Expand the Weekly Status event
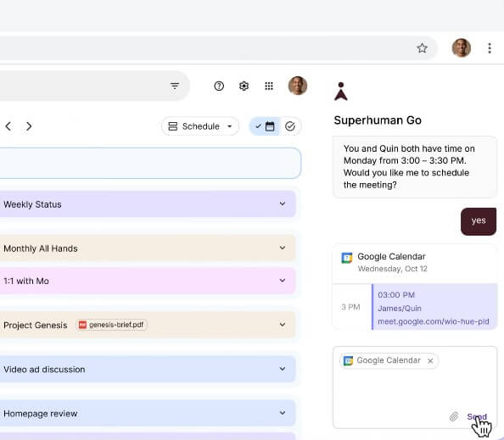 (283, 203)
